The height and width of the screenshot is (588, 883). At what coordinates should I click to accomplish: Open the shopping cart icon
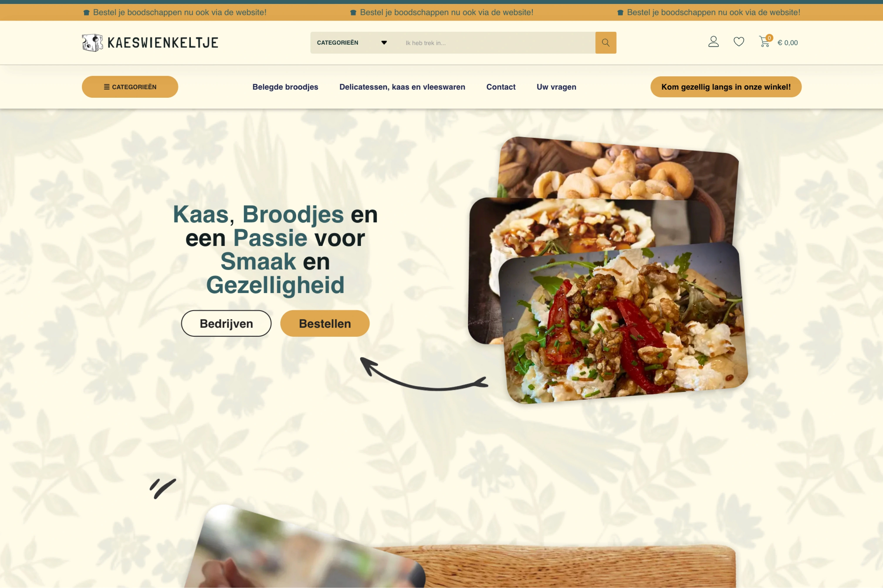[x=765, y=41]
